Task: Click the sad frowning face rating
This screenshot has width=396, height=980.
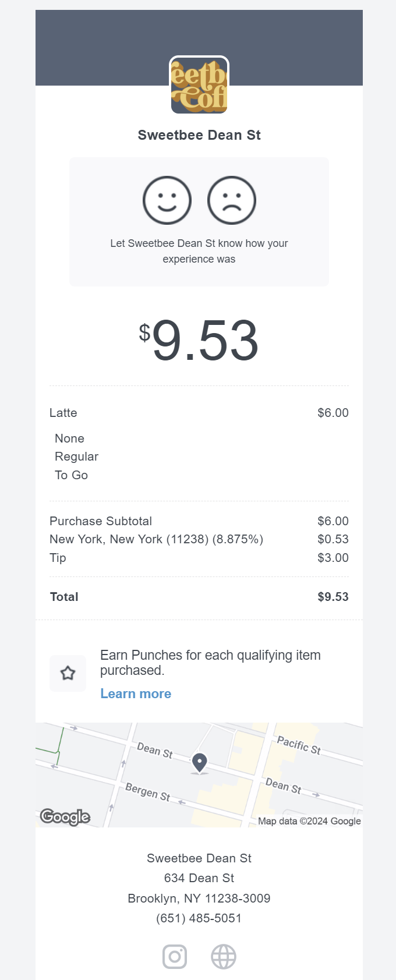Action: tap(232, 200)
